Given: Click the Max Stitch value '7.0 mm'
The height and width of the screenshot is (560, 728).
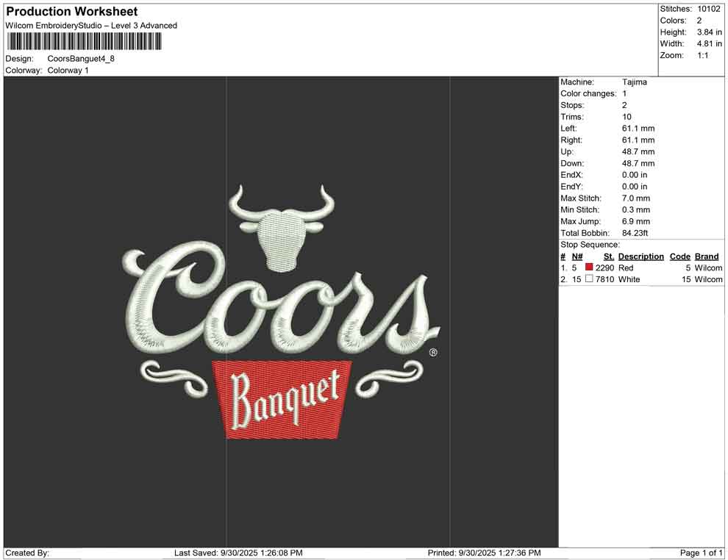Looking at the screenshot, I should [636, 198].
